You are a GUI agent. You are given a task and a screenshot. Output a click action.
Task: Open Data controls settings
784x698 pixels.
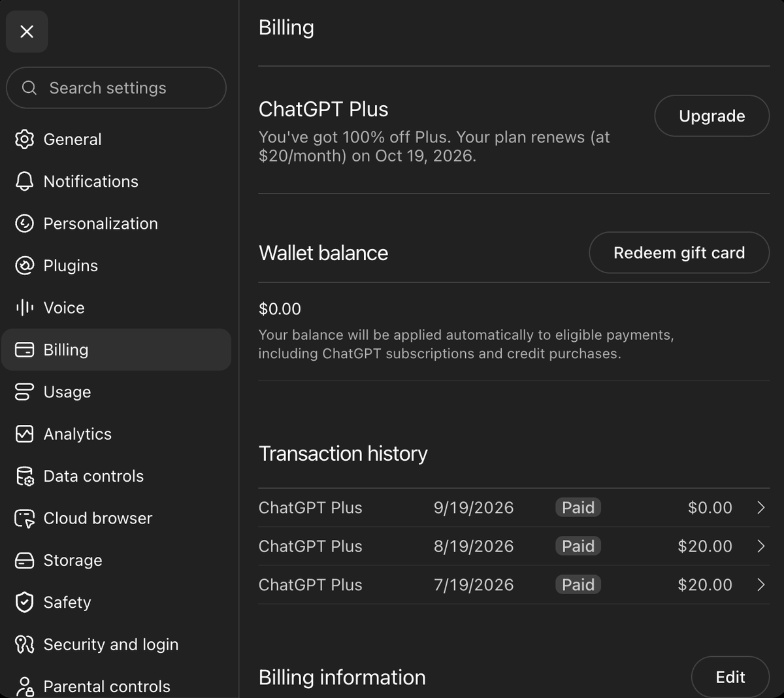click(x=116, y=476)
